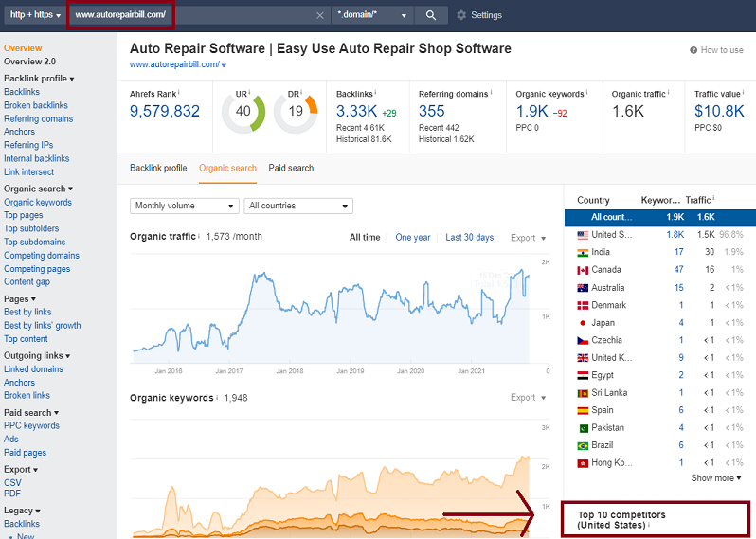The image size is (756, 539).
Task: Click the Canada flag icon
Action: click(x=583, y=270)
